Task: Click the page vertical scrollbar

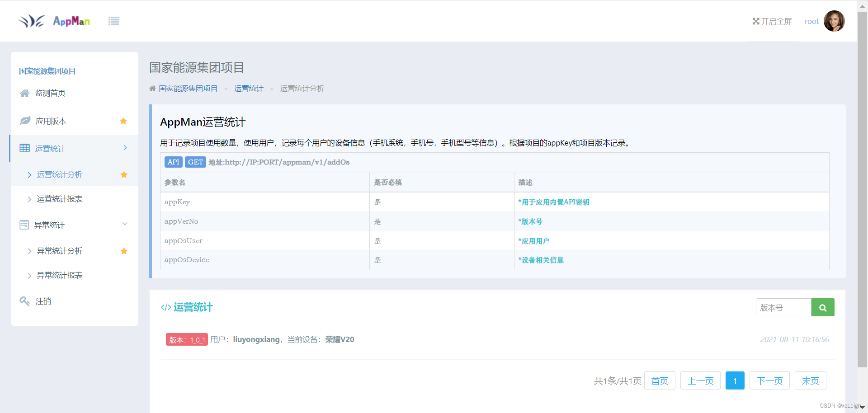Action: click(862, 190)
